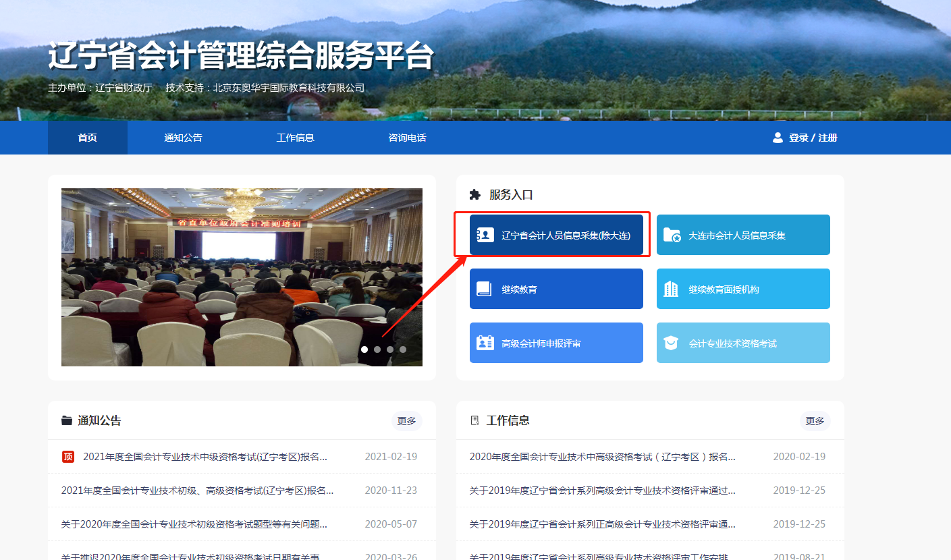
Task: Go to 咨询电话 in navigation bar
Action: coord(407,138)
